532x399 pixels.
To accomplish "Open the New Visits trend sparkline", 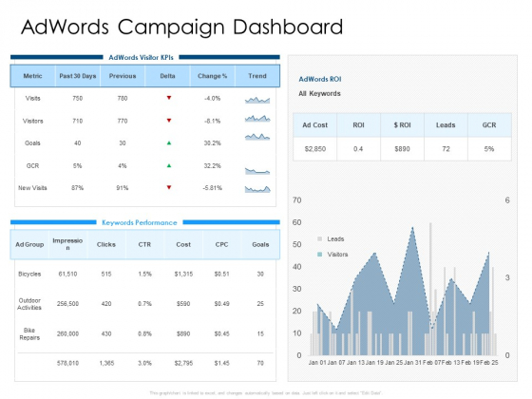I will click(257, 189).
